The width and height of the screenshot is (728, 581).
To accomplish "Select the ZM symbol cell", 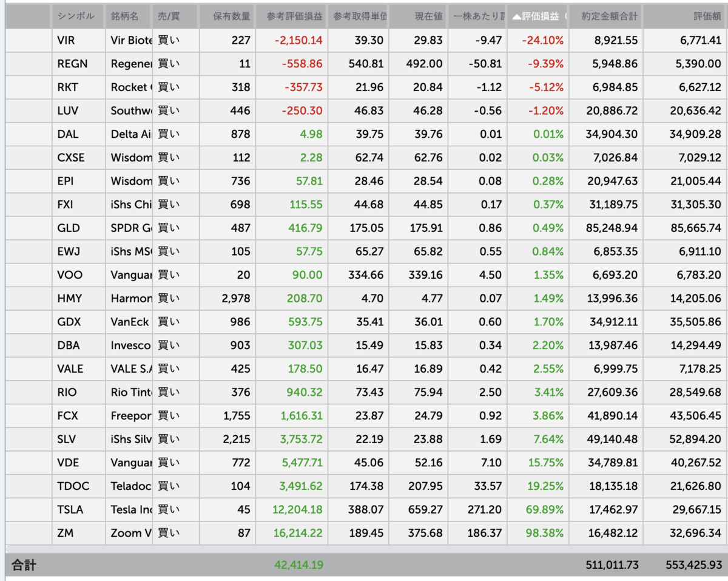I will pos(78,534).
